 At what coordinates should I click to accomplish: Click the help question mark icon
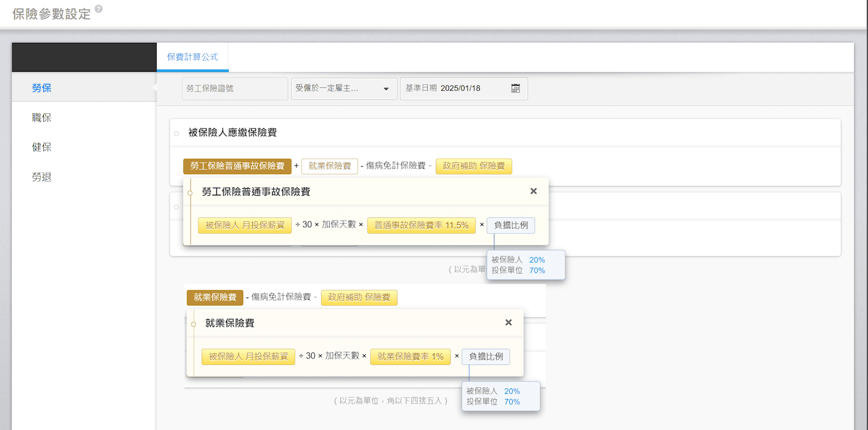[99, 9]
